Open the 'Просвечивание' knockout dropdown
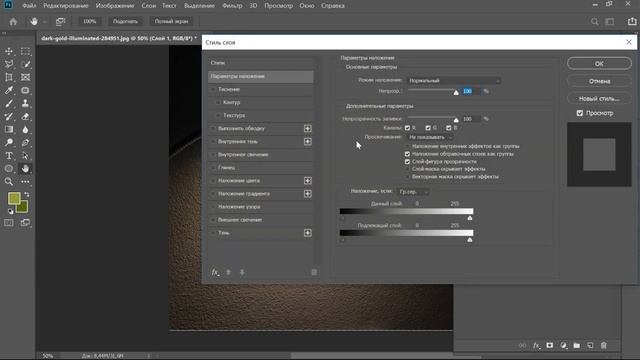Screen dimensions: 640x360 (x=430, y=137)
